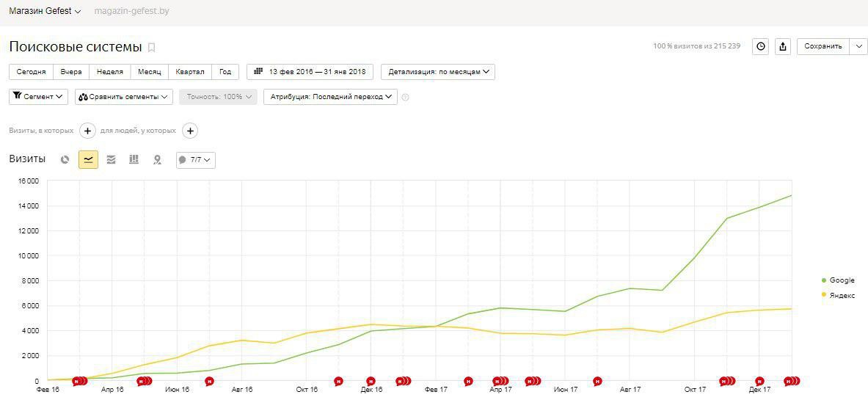The height and width of the screenshot is (411, 868).
Task: Switch to stacked area chart view
Action: coord(112,160)
